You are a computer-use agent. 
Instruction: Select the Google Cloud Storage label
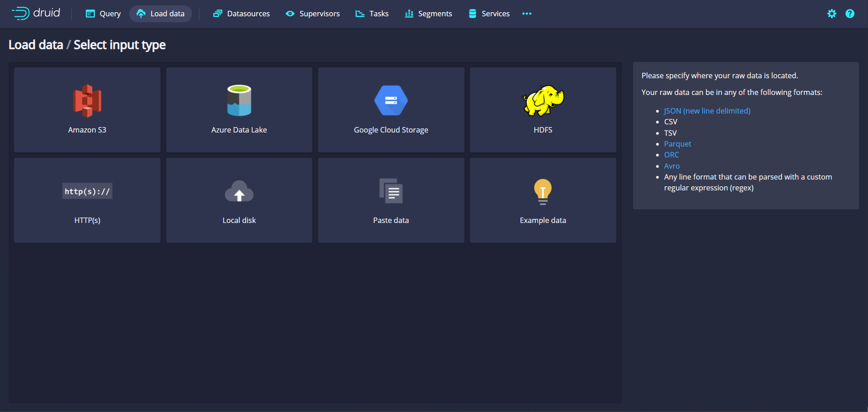point(391,130)
